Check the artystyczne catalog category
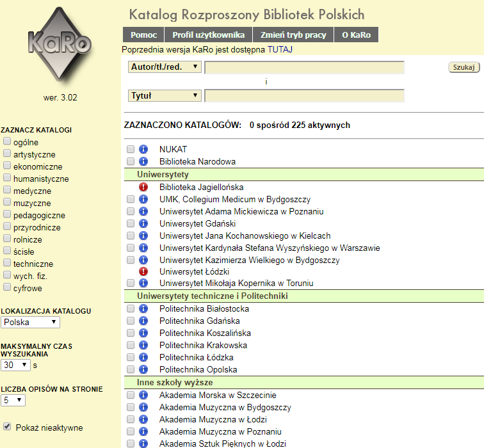The image size is (484, 448). pyautogui.click(x=7, y=153)
